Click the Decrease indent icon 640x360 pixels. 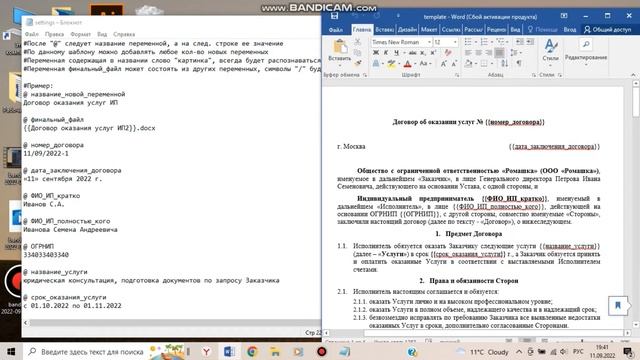(x=520, y=42)
